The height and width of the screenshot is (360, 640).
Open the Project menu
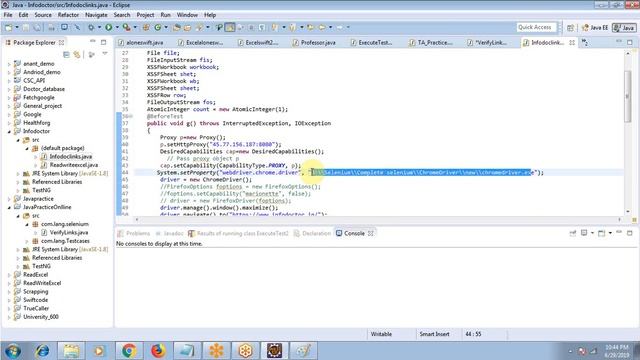pos(145,15)
